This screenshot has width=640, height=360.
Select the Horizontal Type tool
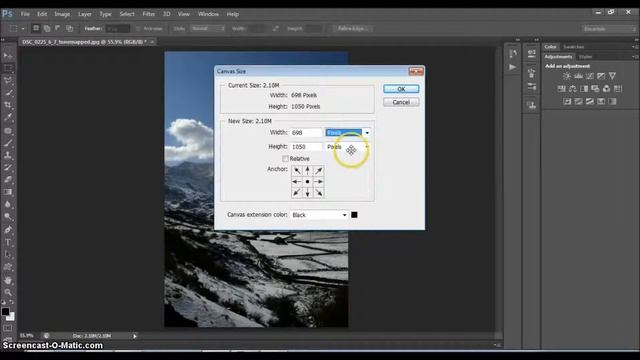coord(8,242)
